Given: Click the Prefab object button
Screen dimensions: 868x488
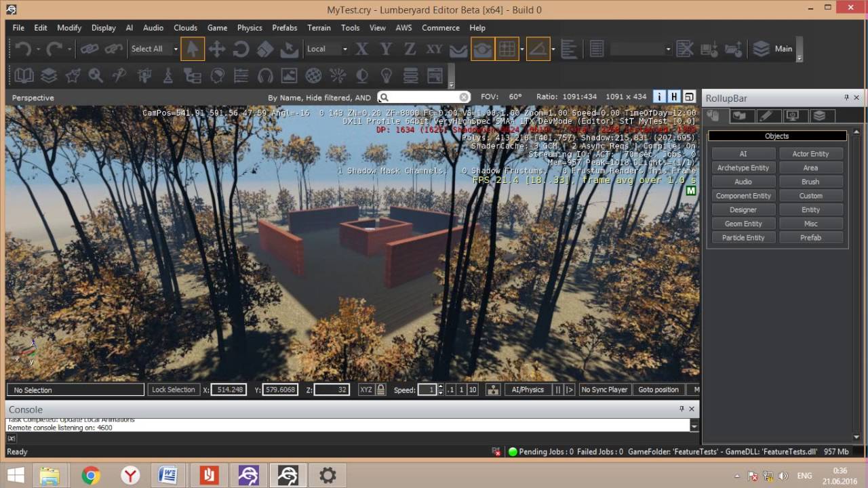Looking at the screenshot, I should click(810, 237).
